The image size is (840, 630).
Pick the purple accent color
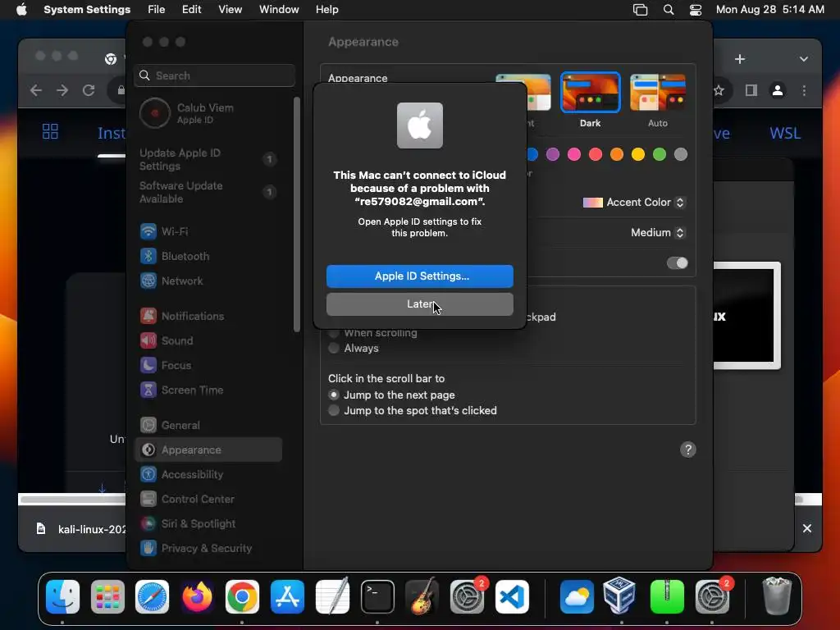(x=553, y=155)
